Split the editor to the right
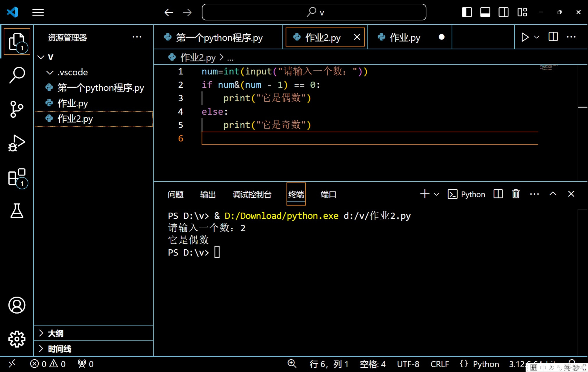Viewport: 588px width, 372px height. point(553,37)
